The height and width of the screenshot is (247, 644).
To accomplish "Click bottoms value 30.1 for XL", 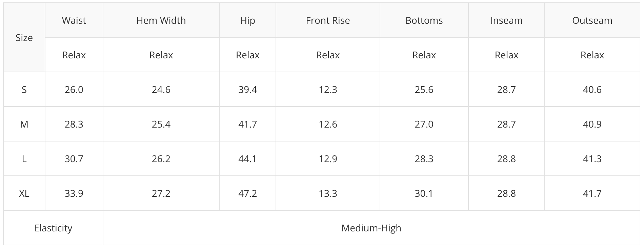I will pyautogui.click(x=424, y=193).
